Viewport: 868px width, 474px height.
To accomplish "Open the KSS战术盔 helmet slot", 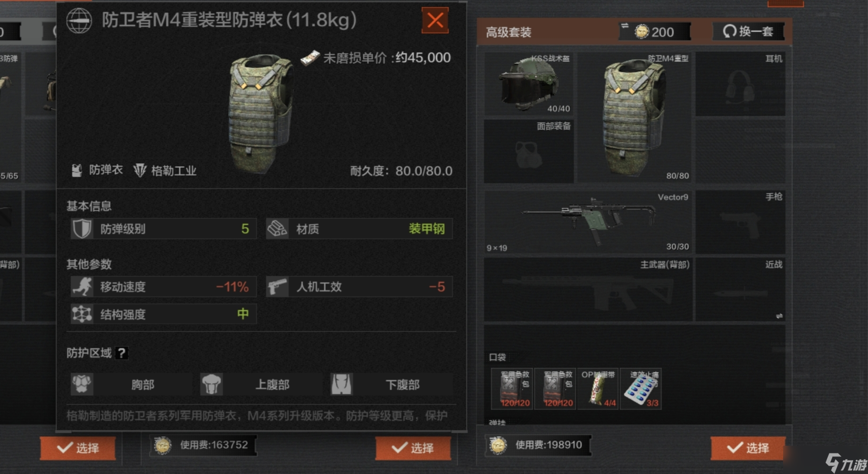I will click(528, 84).
